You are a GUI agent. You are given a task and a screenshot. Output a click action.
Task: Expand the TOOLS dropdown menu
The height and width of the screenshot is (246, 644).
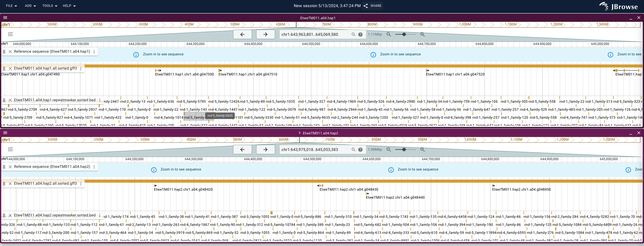pos(50,6)
